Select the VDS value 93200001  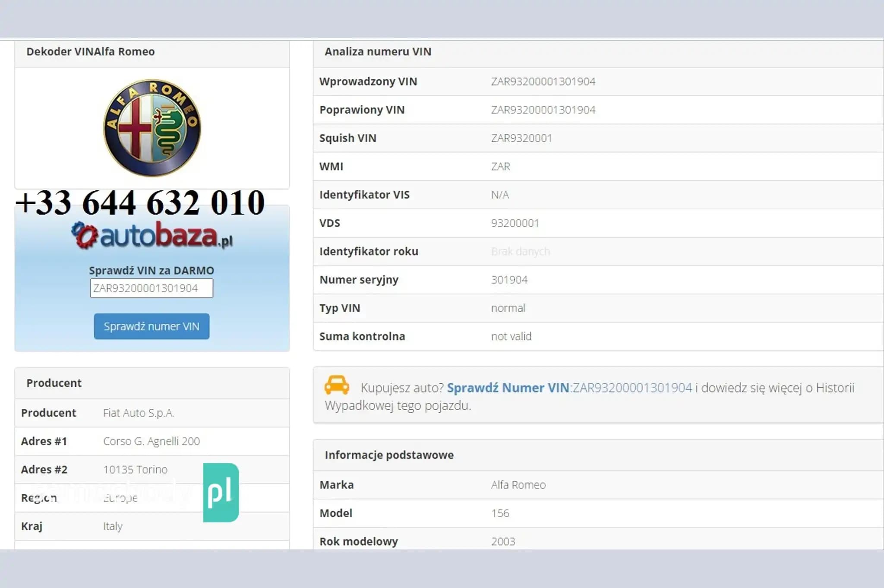515,223
